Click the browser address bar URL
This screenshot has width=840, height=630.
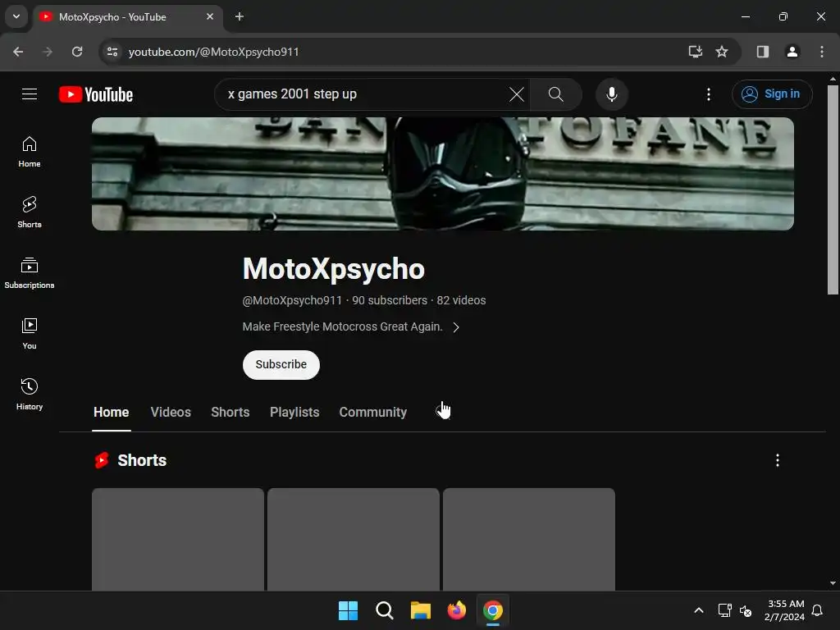coord(214,52)
